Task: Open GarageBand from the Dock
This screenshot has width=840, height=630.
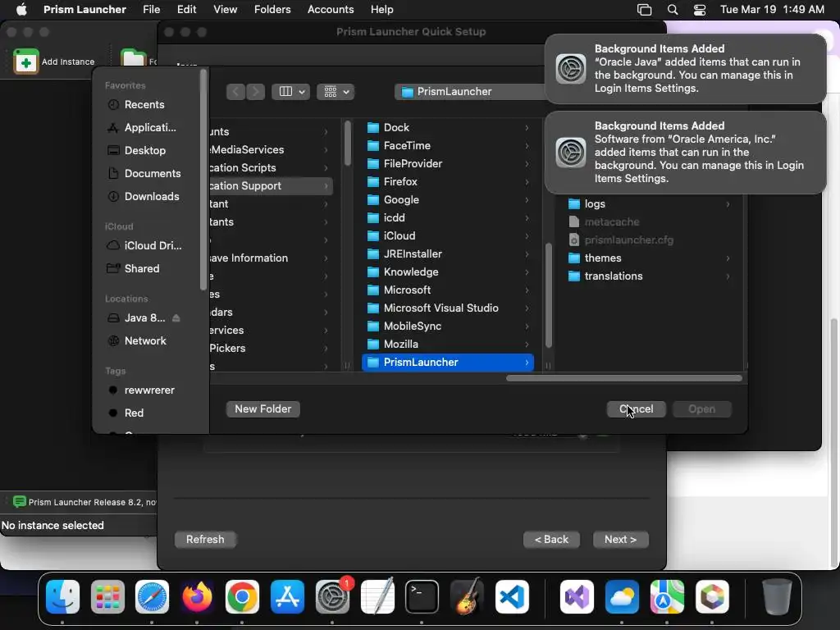Action: tap(467, 597)
